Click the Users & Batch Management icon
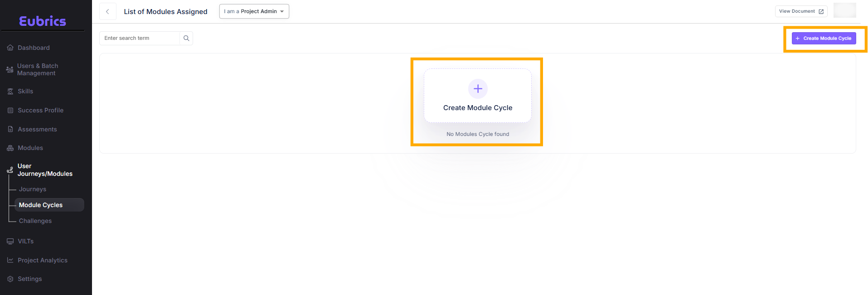 10,69
